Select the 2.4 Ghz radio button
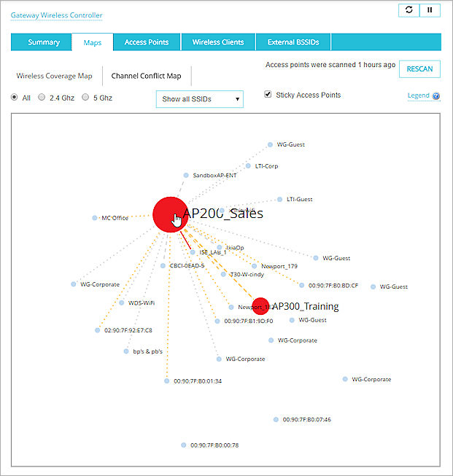This screenshot has width=453, height=476. click(x=42, y=97)
